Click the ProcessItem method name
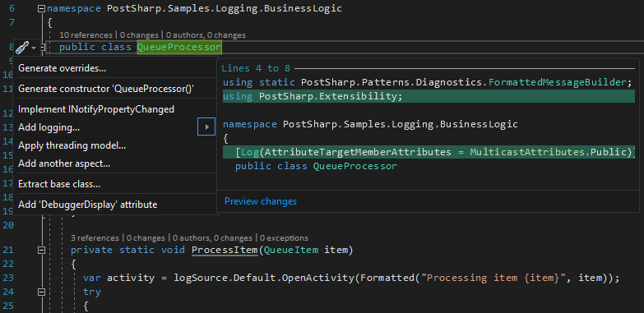 point(225,250)
